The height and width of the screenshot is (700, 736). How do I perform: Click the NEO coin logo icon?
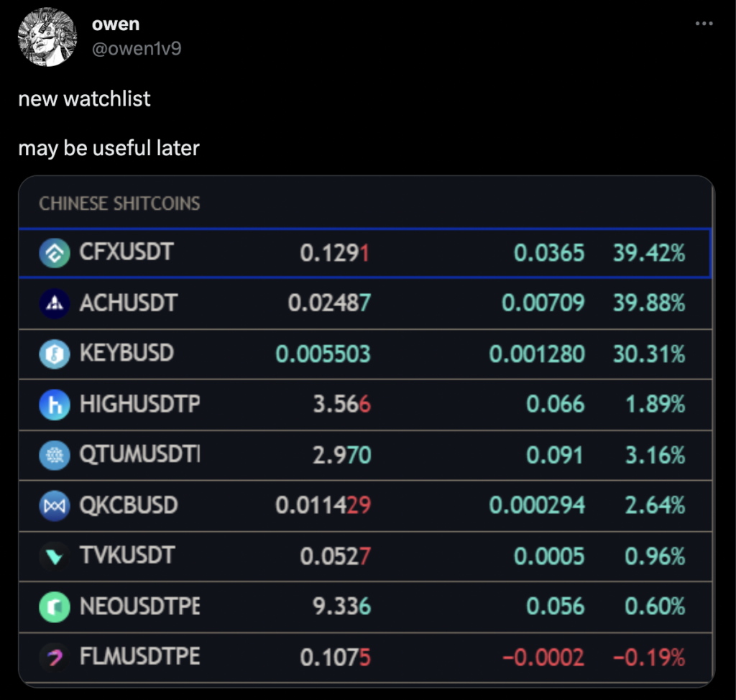[x=55, y=607]
